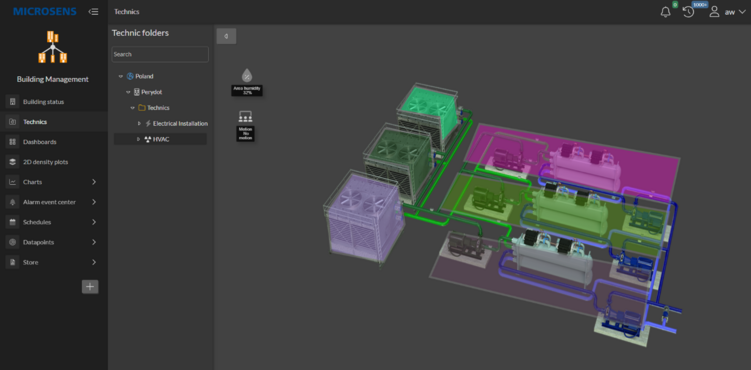Image resolution: width=751 pixels, height=370 pixels.
Task: Expand the HVAC tree node arrow
Action: tap(139, 139)
